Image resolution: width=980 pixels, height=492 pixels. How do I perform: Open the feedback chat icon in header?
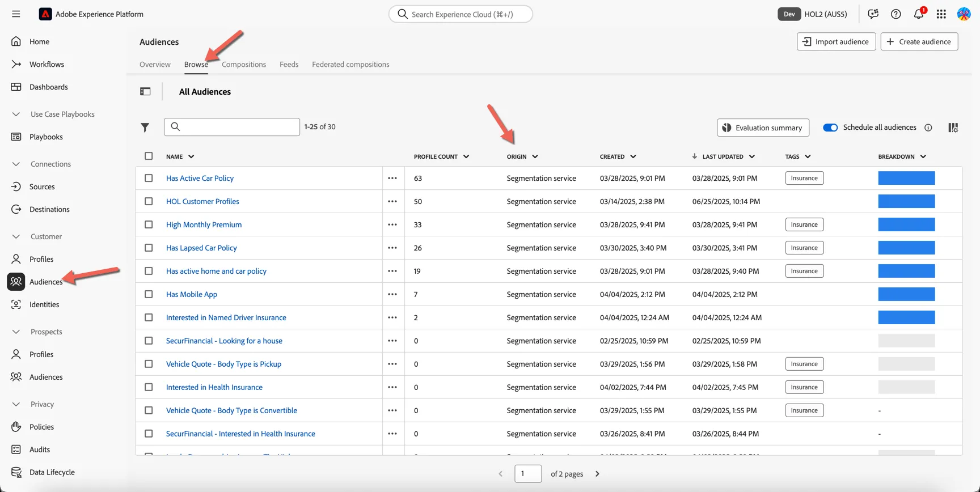coord(873,14)
